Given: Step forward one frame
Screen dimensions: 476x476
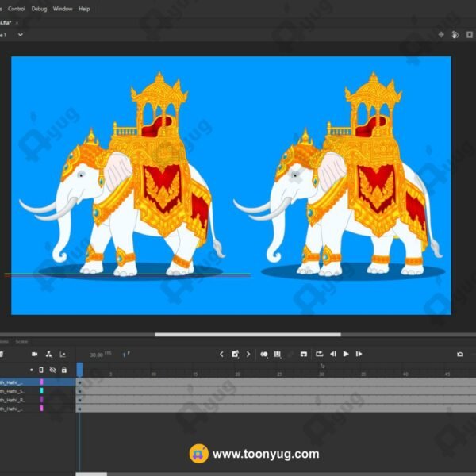Looking at the screenshot, I should [359, 354].
